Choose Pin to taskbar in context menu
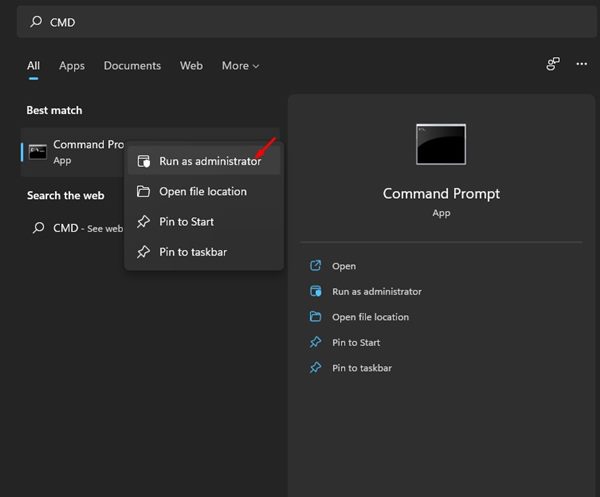Screen dimensions: 600x497 coord(204,252)
